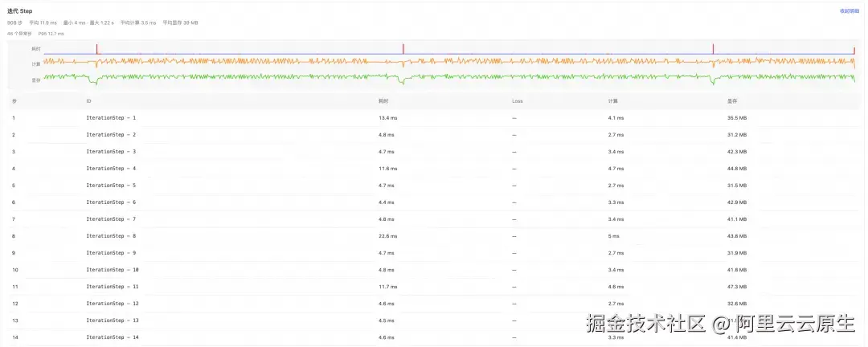The image size is (868, 347).
Task: Click the 11.6 ms duration in step 4
Action: [x=387, y=168]
